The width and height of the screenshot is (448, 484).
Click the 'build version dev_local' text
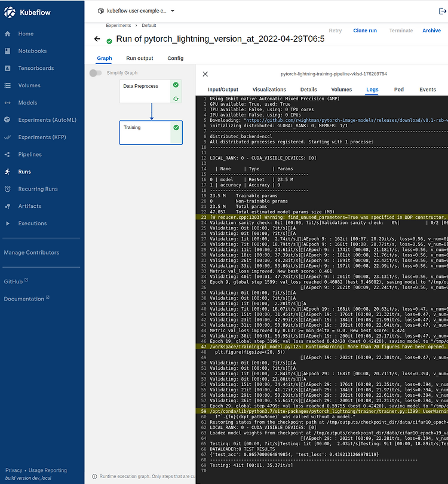(29, 478)
